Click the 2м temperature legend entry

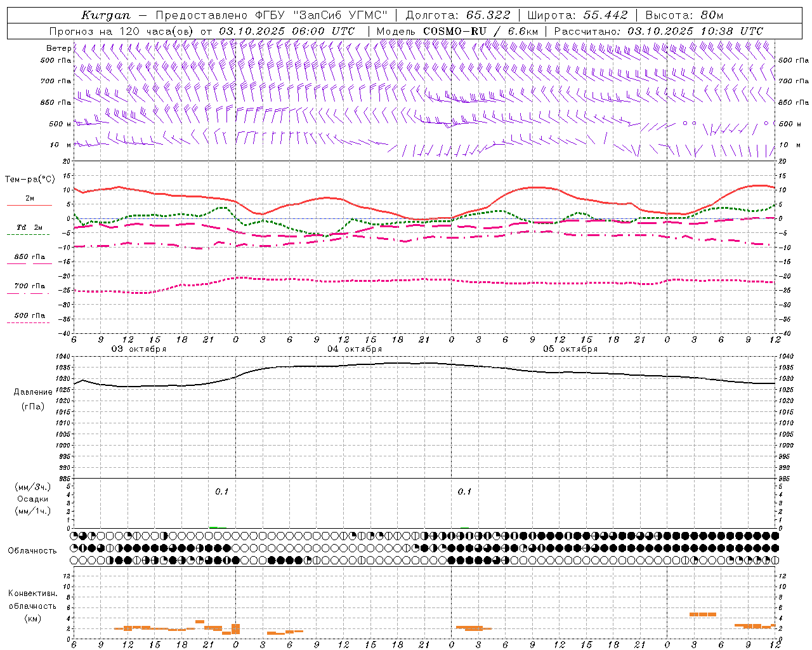click(30, 199)
